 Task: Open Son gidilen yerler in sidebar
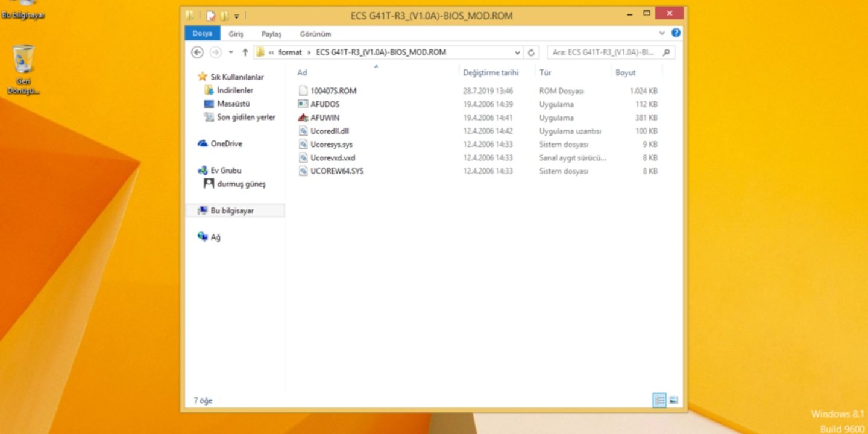coord(246,117)
